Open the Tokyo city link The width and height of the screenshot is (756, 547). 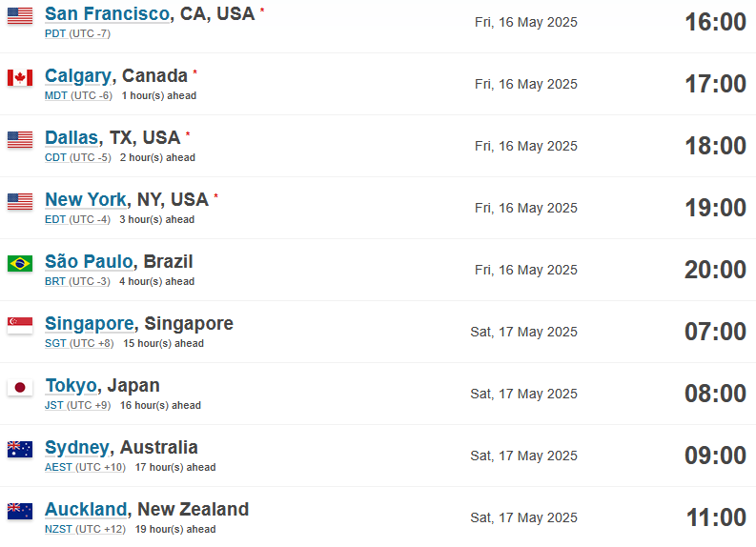point(72,386)
